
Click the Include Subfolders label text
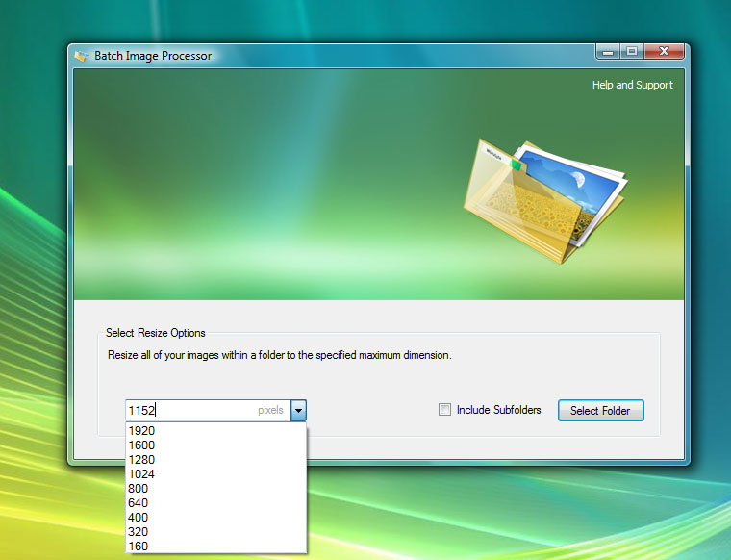point(498,410)
